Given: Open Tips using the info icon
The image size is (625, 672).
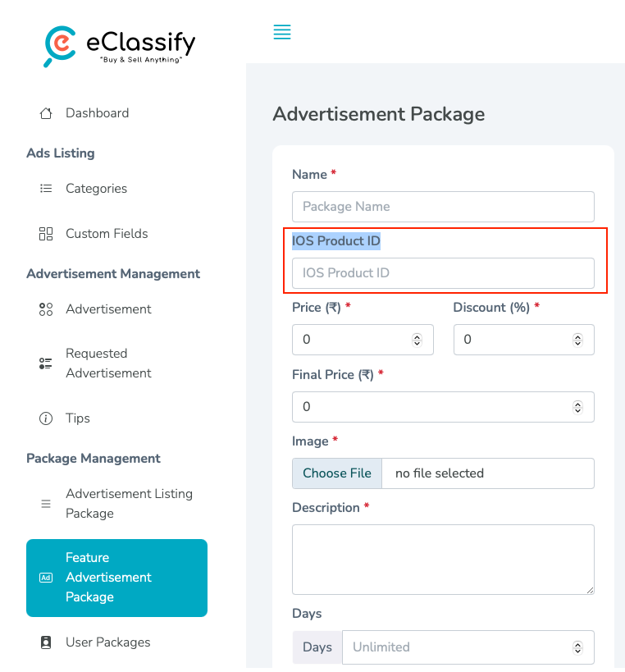Looking at the screenshot, I should (46, 418).
